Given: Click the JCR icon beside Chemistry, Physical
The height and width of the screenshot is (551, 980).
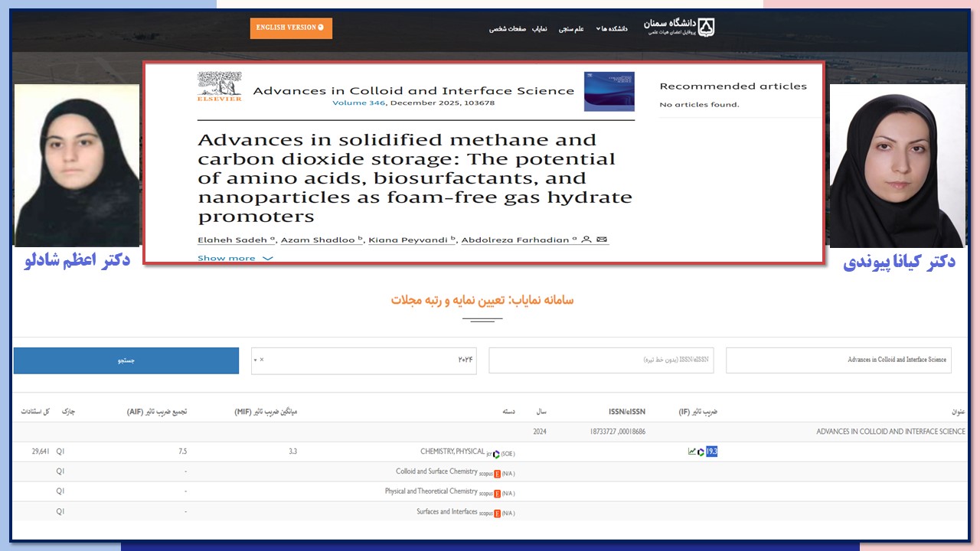Looking at the screenshot, I should coord(496,453).
